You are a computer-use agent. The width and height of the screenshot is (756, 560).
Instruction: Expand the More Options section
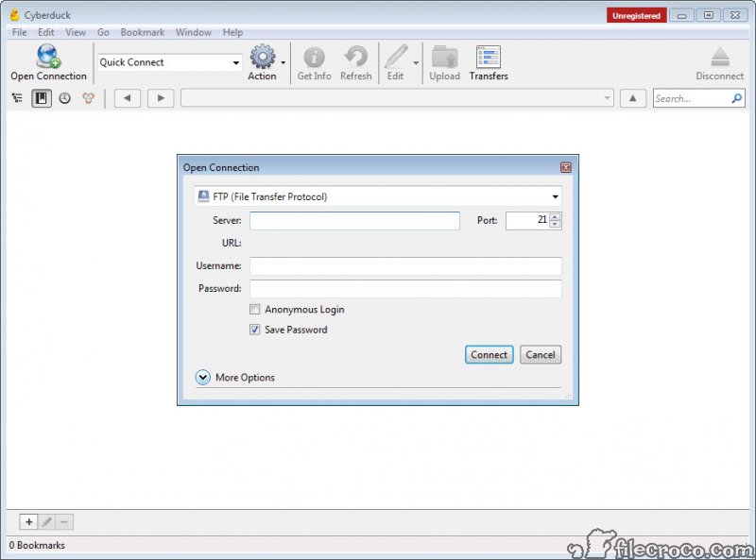tap(203, 378)
